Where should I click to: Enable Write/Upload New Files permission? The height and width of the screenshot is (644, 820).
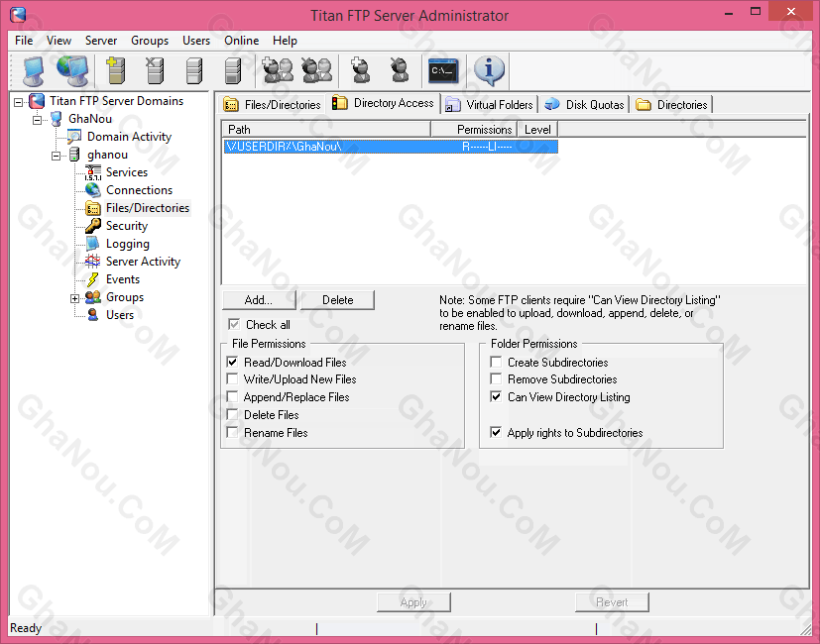click(233, 379)
